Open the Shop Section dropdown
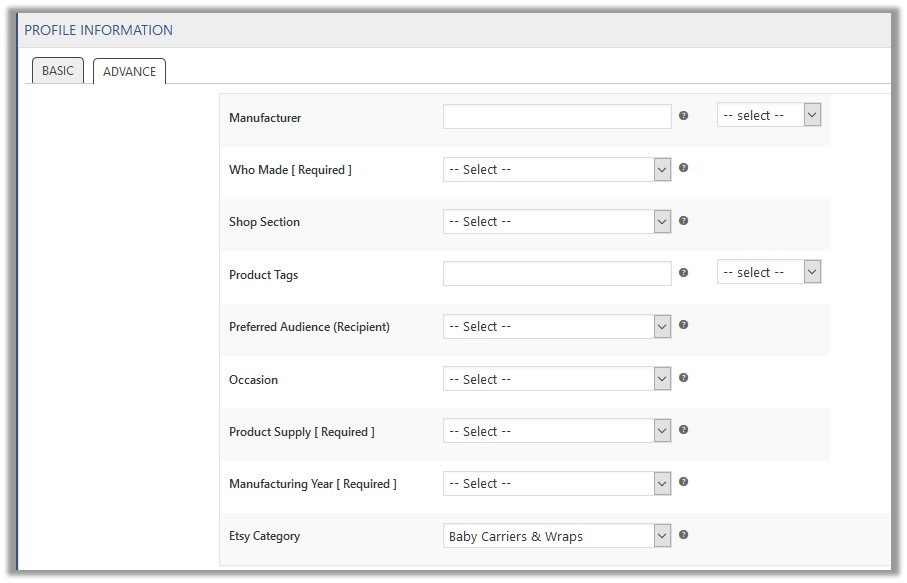Image resolution: width=907 pixels, height=583 pixels. tap(556, 222)
